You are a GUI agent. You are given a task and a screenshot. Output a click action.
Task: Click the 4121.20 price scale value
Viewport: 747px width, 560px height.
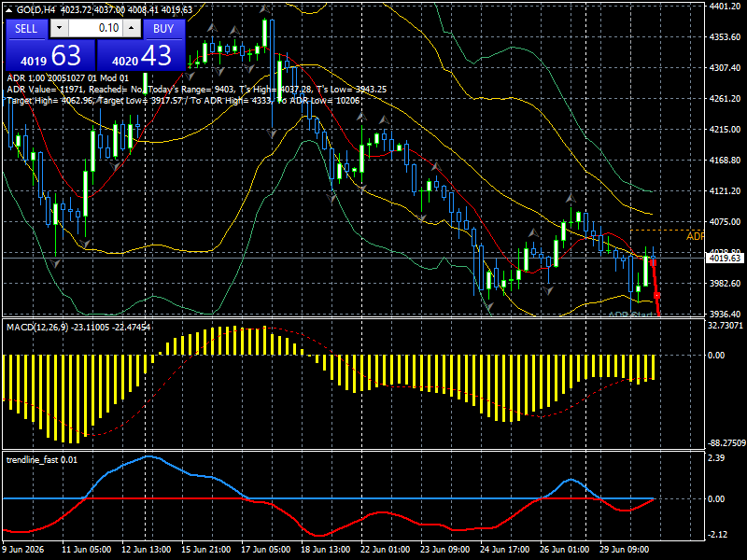click(725, 191)
